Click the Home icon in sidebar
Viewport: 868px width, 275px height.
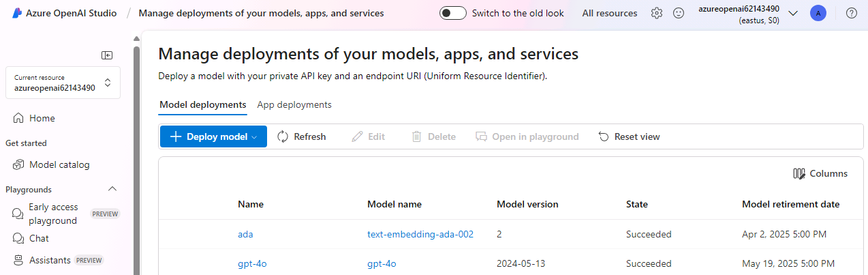click(18, 118)
